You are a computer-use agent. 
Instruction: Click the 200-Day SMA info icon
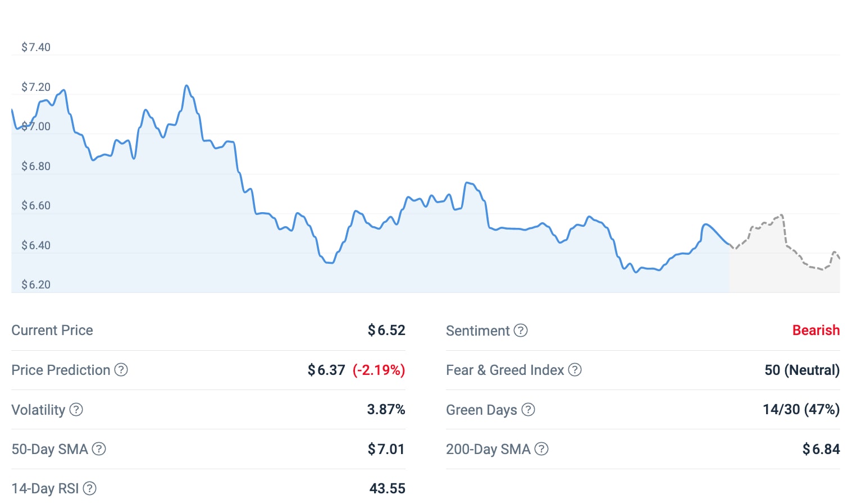(541, 449)
